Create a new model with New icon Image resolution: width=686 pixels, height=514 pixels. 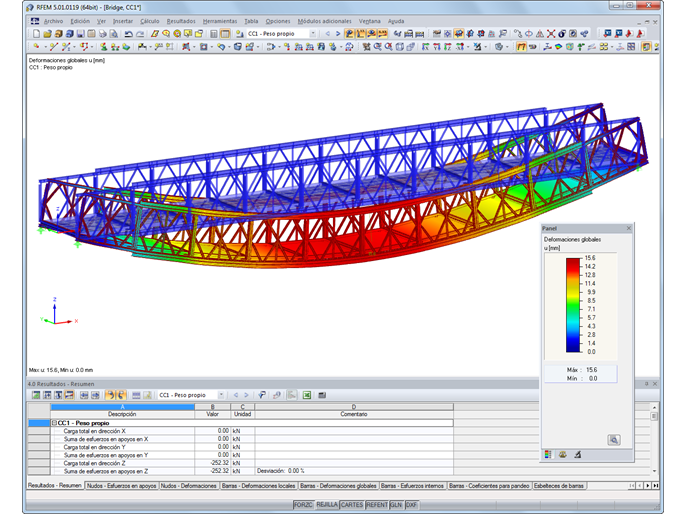36,34
